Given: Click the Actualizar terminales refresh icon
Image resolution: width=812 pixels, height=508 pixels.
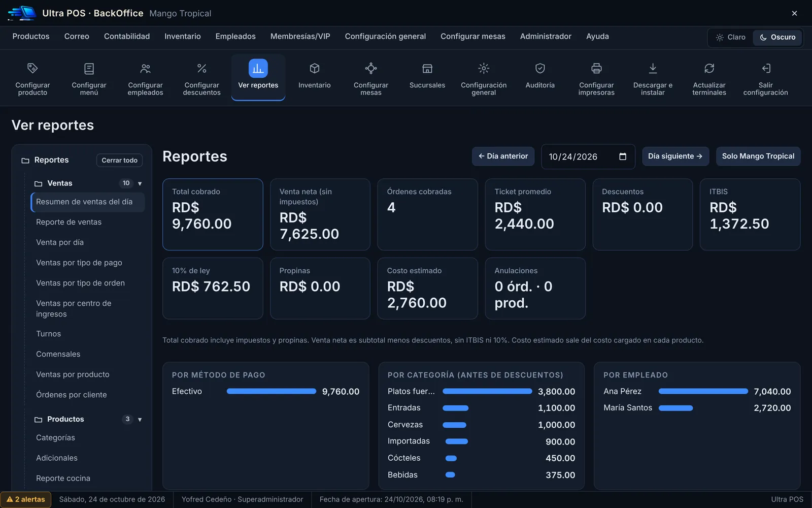Looking at the screenshot, I should tap(709, 68).
